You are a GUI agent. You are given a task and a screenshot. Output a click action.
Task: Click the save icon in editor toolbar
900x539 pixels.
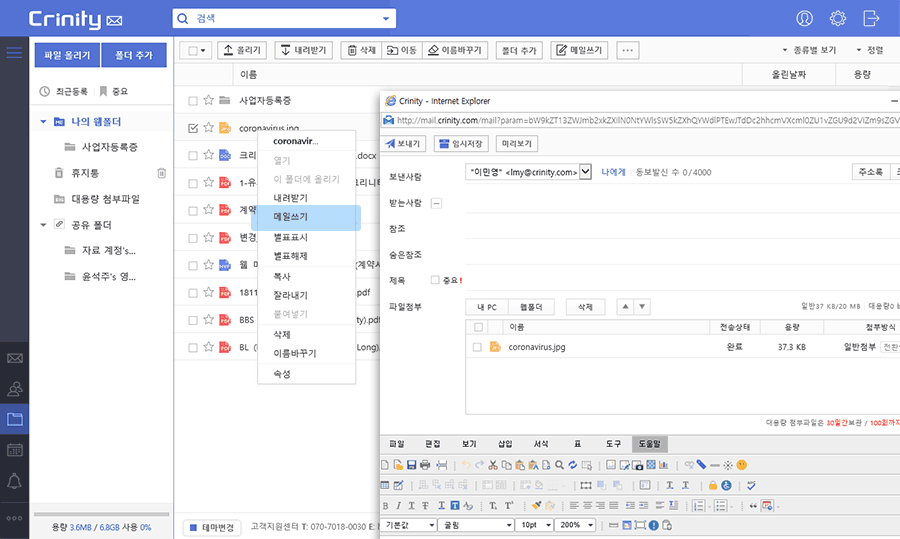pyautogui.click(x=412, y=465)
